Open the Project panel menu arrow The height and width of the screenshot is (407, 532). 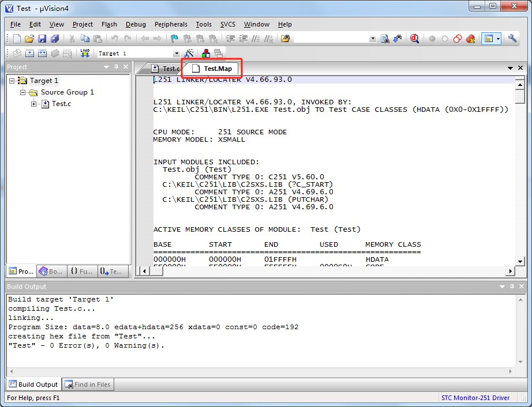[107, 67]
